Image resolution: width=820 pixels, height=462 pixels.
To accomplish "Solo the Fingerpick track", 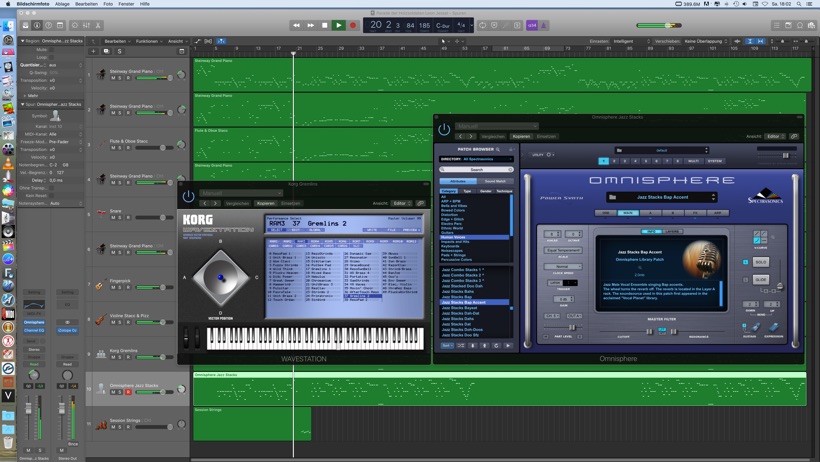I will point(120,287).
